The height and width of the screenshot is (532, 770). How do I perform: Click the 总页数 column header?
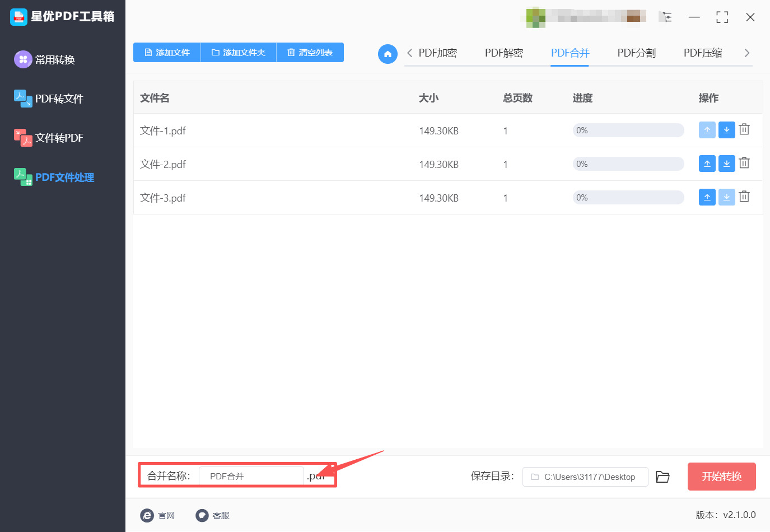coord(517,98)
